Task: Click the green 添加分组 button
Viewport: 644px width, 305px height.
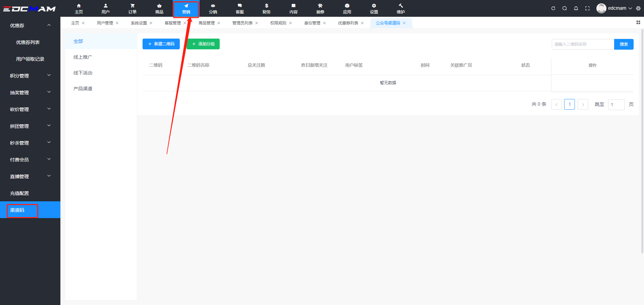Action: 203,44
